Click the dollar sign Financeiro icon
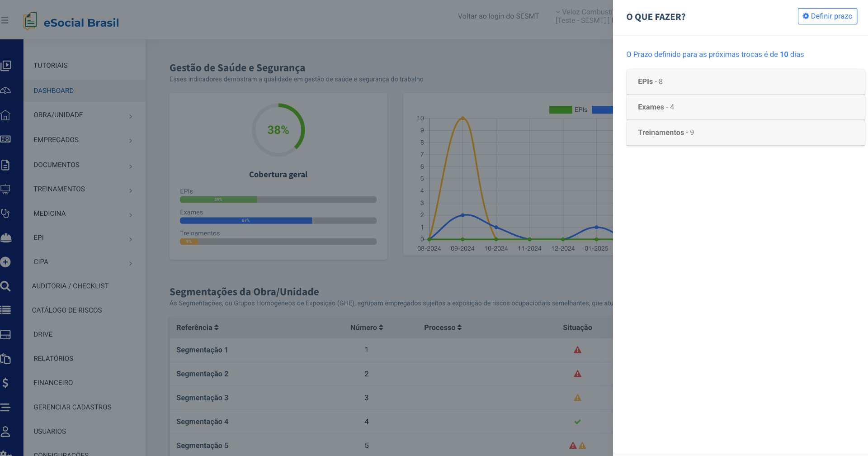Image resolution: width=868 pixels, height=456 pixels. 5,383
